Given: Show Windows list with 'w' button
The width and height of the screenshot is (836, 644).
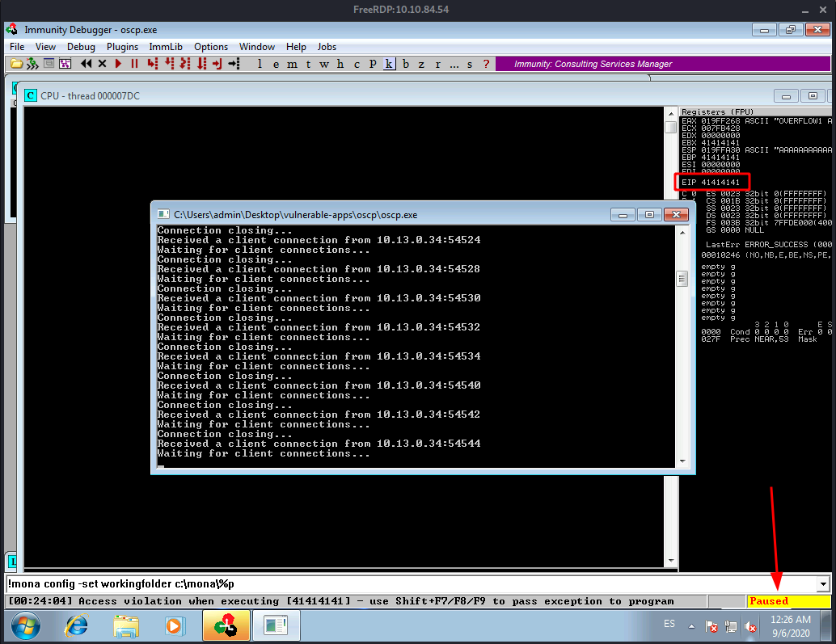Looking at the screenshot, I should [324, 64].
